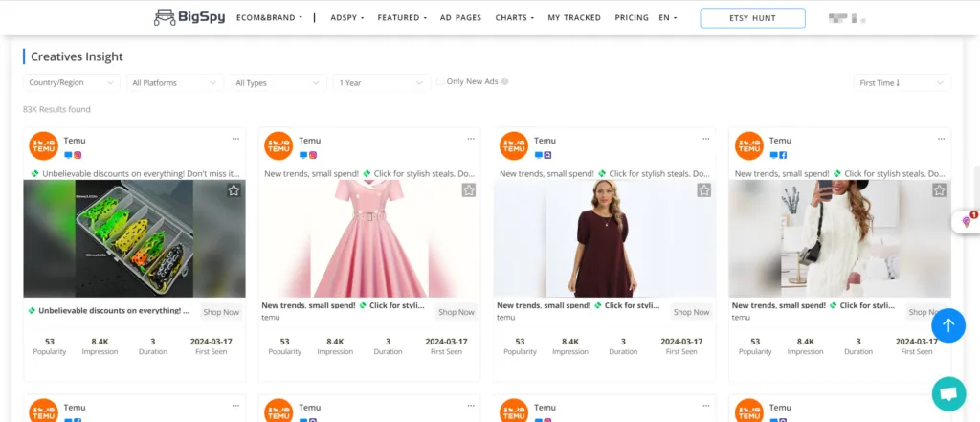Screen dimensions: 980x422
Task: Click the blue scroll-to-top arrow button
Action: point(947,325)
